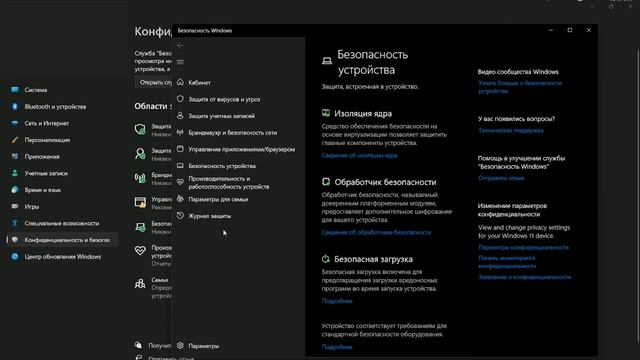
Task: Open Техническая поддержка link
Action: click(511, 131)
